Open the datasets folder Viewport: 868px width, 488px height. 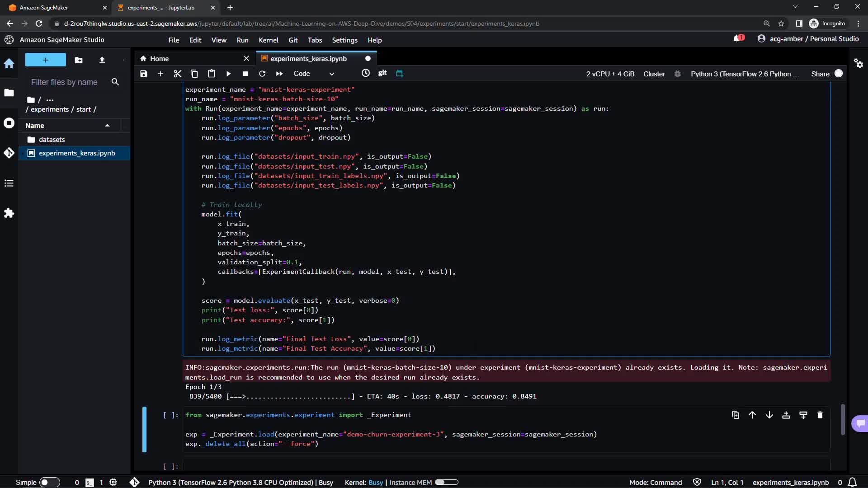pos(52,140)
